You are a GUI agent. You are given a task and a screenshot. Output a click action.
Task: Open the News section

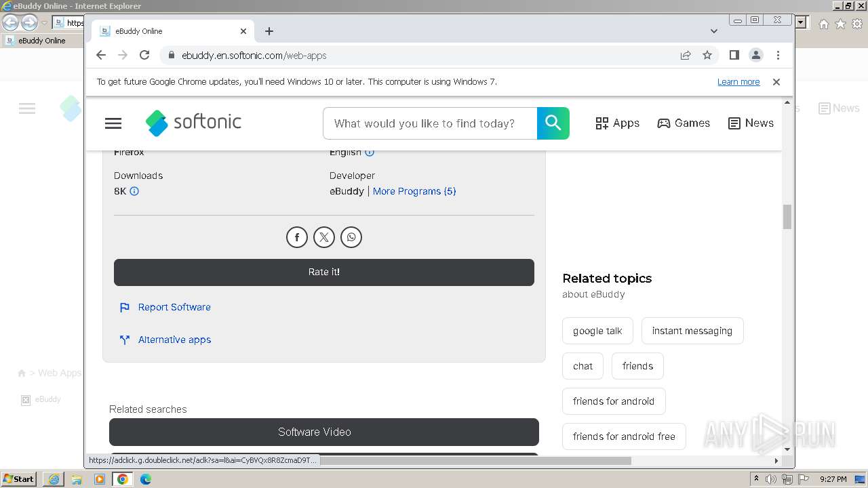coord(751,123)
